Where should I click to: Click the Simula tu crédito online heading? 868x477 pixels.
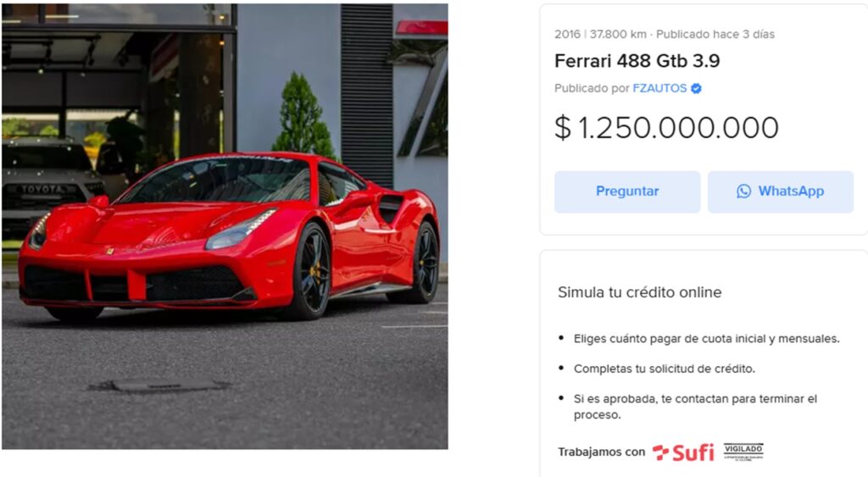(x=639, y=292)
